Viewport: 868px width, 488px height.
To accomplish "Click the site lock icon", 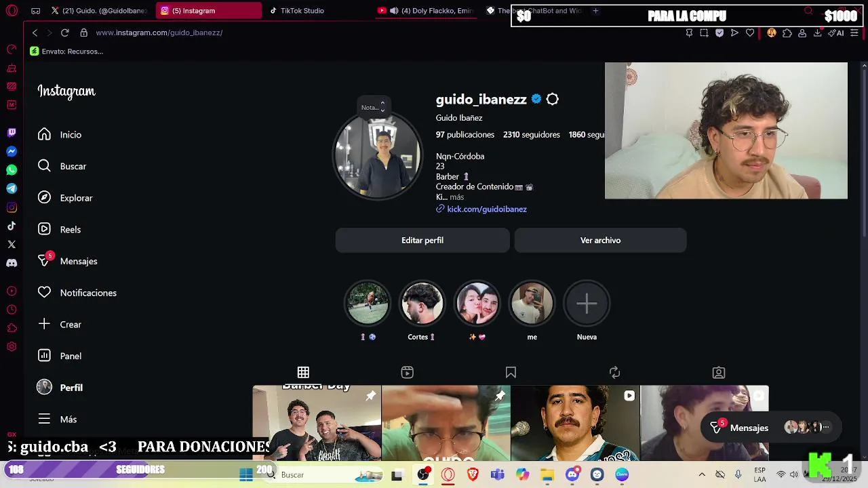I will pos(84,33).
